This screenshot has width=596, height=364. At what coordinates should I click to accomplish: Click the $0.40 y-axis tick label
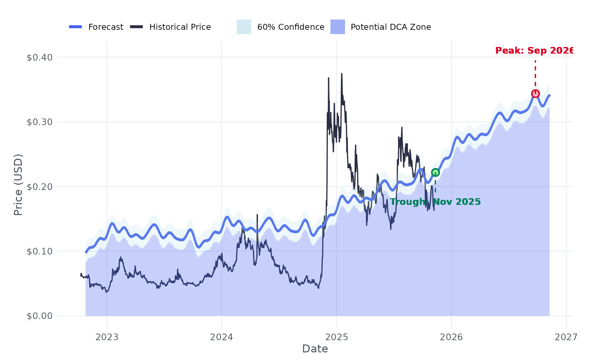pos(40,58)
